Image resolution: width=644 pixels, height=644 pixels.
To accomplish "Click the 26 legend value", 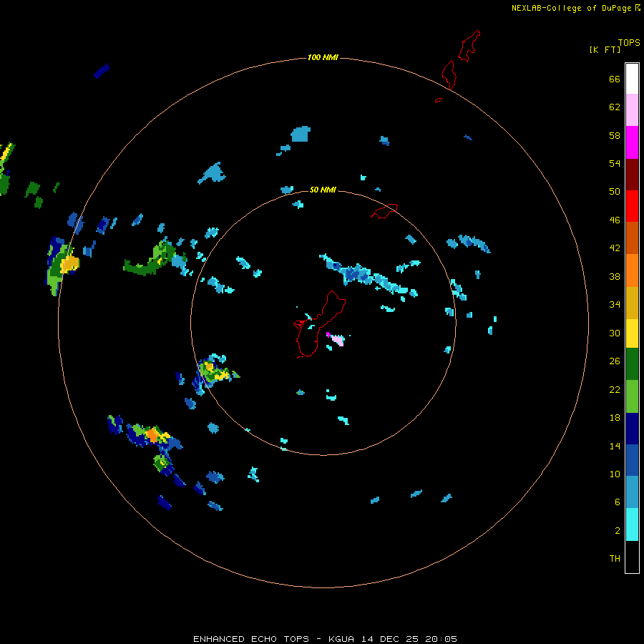I will pyautogui.click(x=615, y=361).
